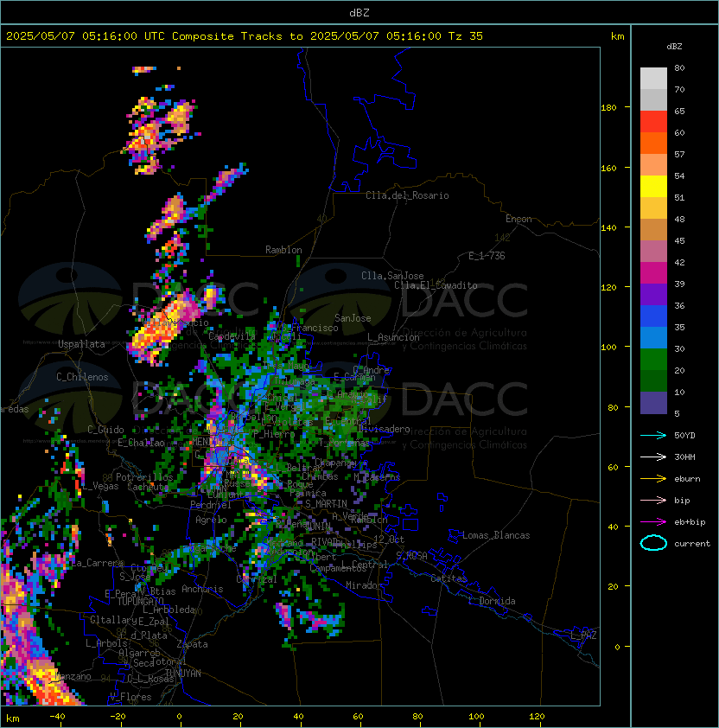This screenshot has height=728, width=719.
Task: Click the Catitas map label
Action: pos(449,578)
